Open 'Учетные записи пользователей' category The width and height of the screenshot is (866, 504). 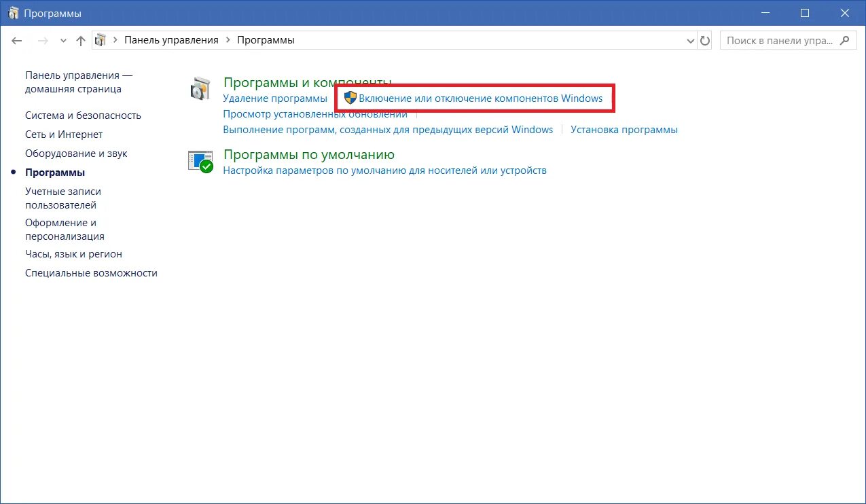[x=63, y=198]
